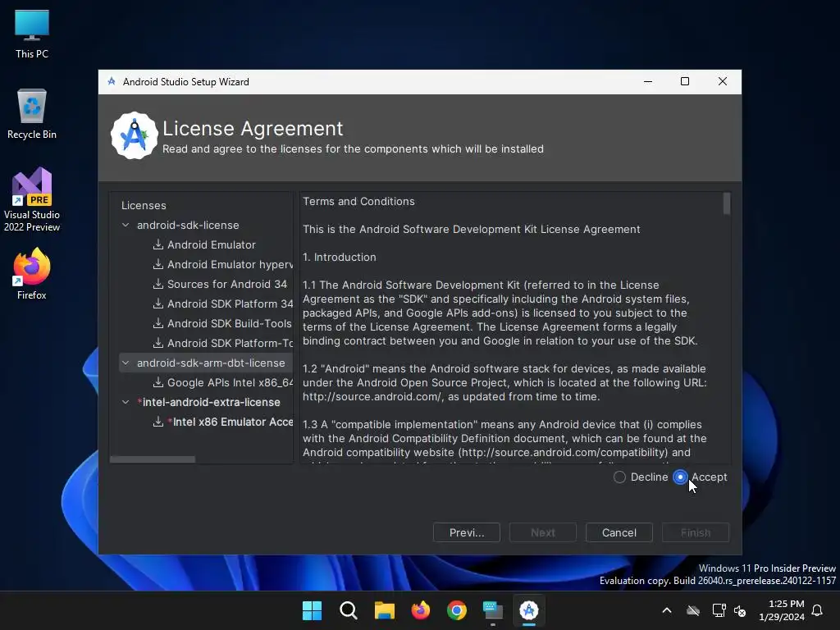
Task: Open Visual Studio 2022 Preview shortcut
Action: coord(32,199)
